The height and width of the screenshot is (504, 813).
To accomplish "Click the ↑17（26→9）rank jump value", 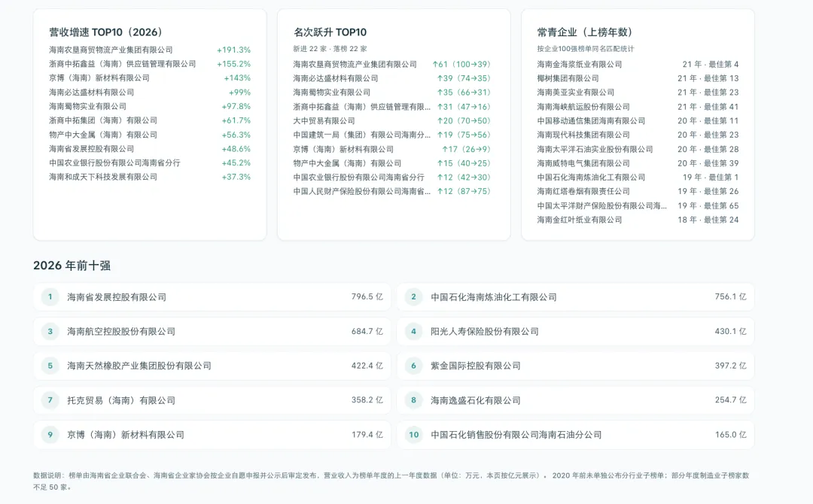I will 466,149.
